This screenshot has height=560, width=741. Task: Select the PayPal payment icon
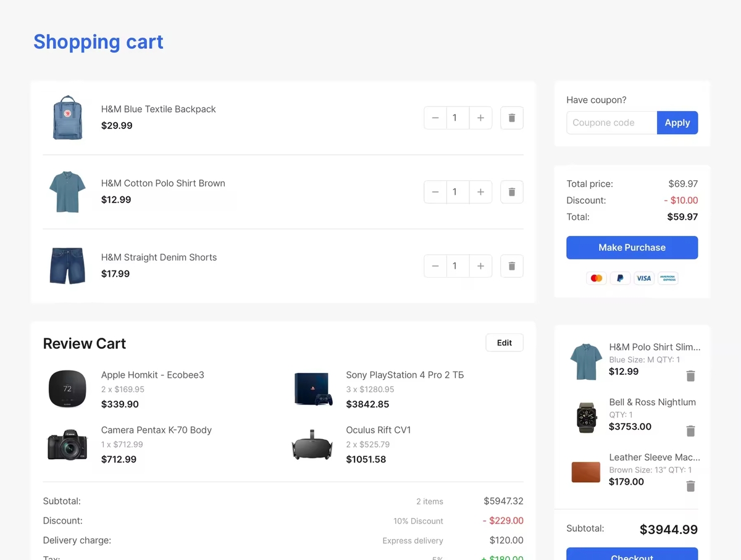620,278
